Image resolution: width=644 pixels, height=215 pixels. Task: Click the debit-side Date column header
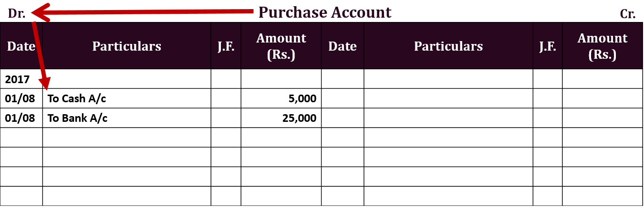[21, 46]
